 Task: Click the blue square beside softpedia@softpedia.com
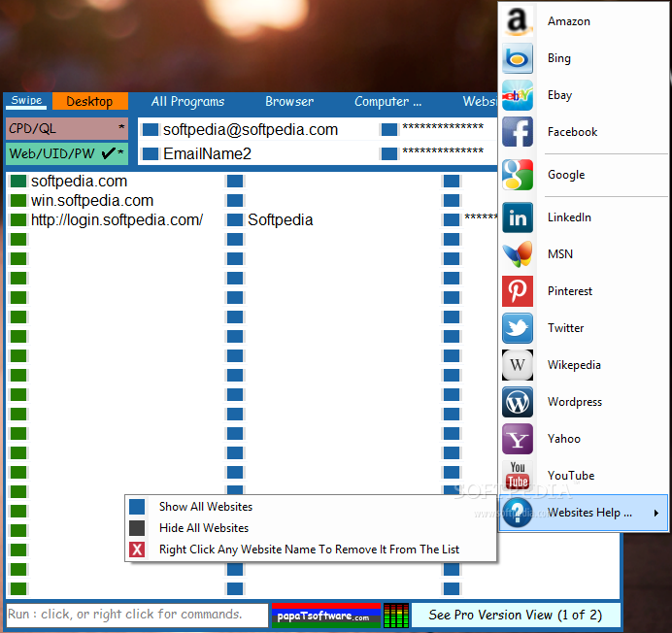pos(151,129)
